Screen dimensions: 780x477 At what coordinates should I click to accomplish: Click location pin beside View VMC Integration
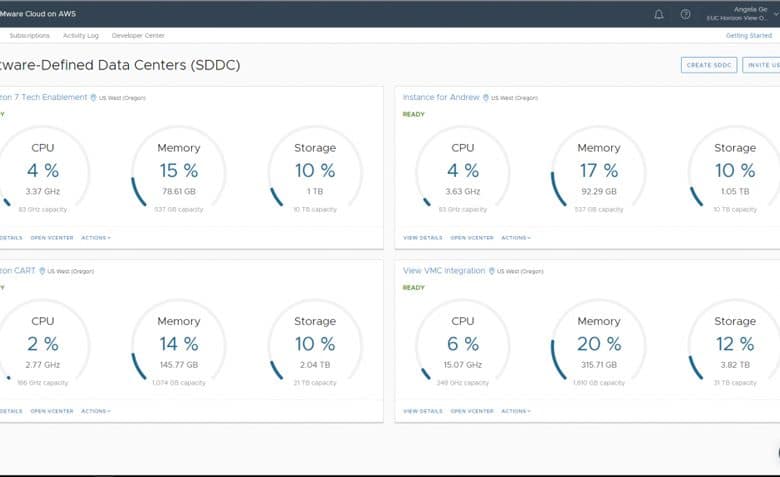click(x=491, y=271)
